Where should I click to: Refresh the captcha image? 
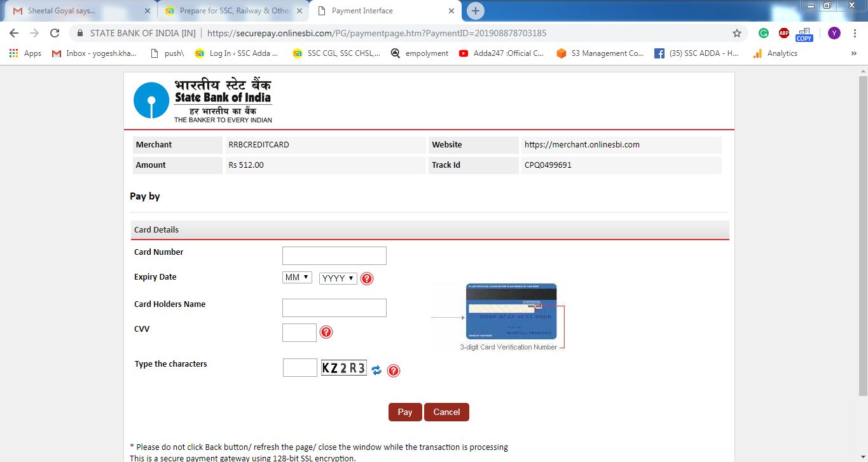tap(376, 370)
